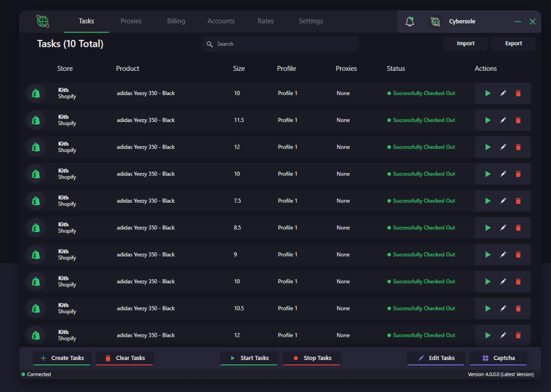Open the Proxies tab
The width and height of the screenshot is (551, 392).
pos(131,21)
